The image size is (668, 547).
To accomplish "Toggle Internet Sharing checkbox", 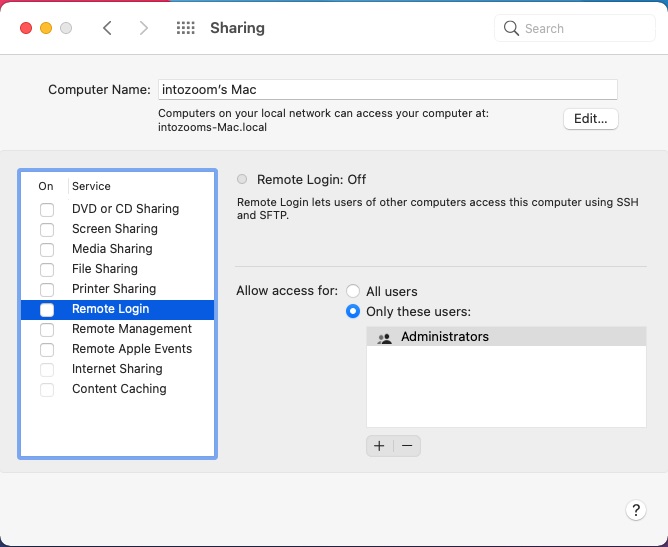I will [x=47, y=370].
